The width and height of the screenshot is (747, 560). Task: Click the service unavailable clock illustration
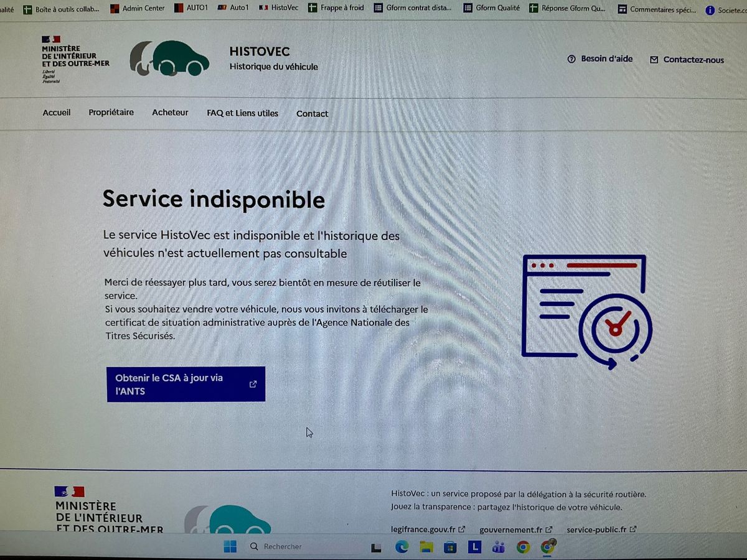pyautogui.click(x=586, y=312)
